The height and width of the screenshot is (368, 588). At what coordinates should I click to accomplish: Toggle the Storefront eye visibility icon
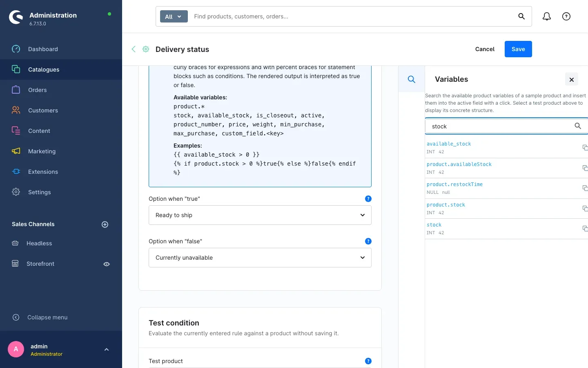click(107, 264)
